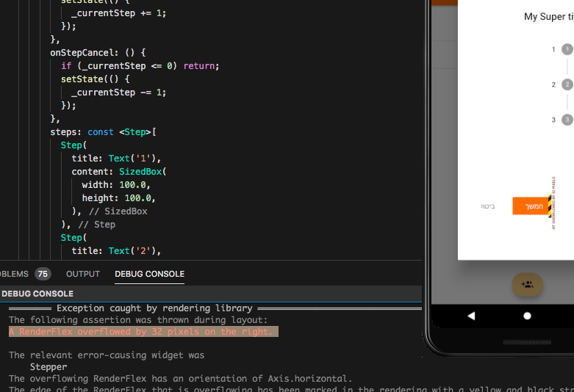Click 'The relevant error-causing widget was' line

pyautogui.click(x=107, y=355)
